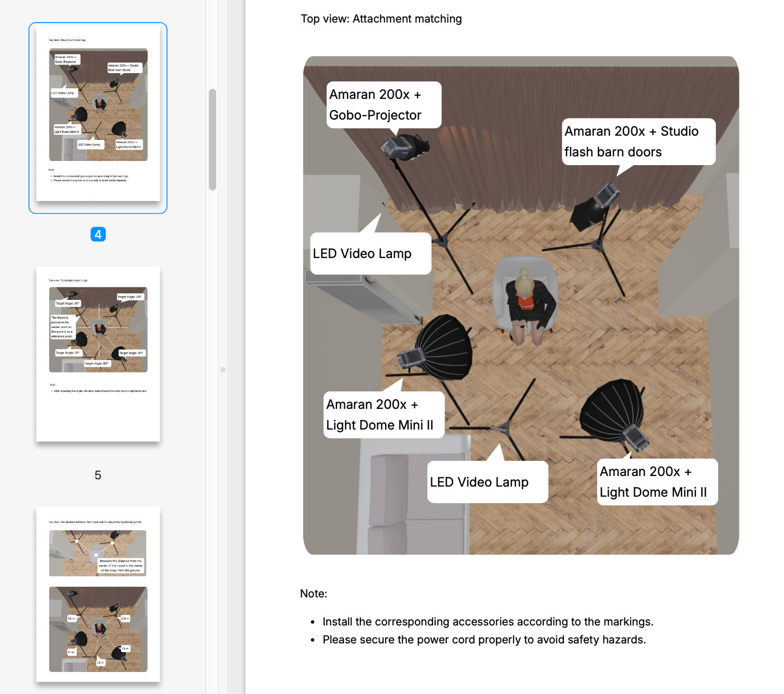Image resolution: width=784 pixels, height=694 pixels.
Task: Open the tripod distance page thumbnail
Action: tap(98, 594)
